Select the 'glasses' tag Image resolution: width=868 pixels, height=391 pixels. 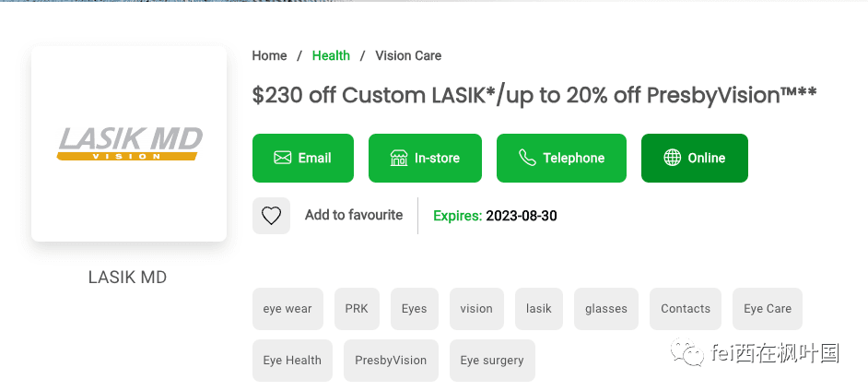coord(606,309)
